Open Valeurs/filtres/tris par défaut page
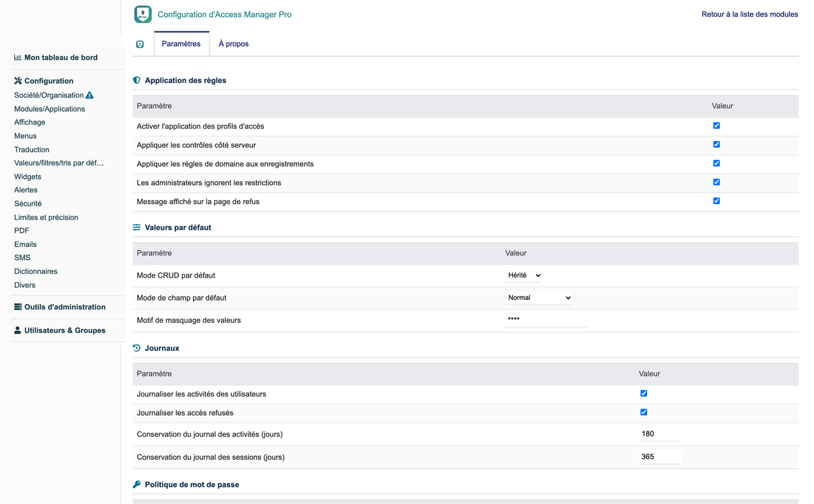This screenshot has width=814, height=504. 59,163
